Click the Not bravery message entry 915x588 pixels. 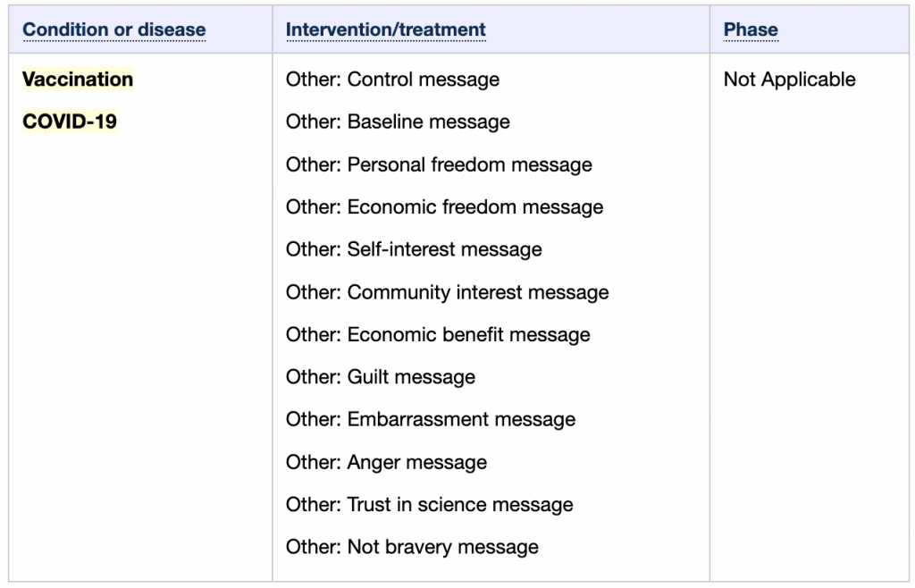412,547
